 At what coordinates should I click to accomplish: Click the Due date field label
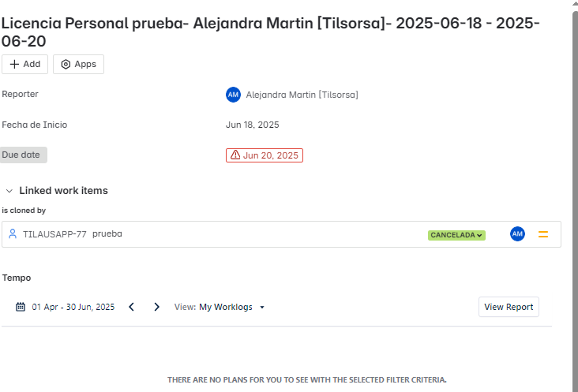point(23,155)
